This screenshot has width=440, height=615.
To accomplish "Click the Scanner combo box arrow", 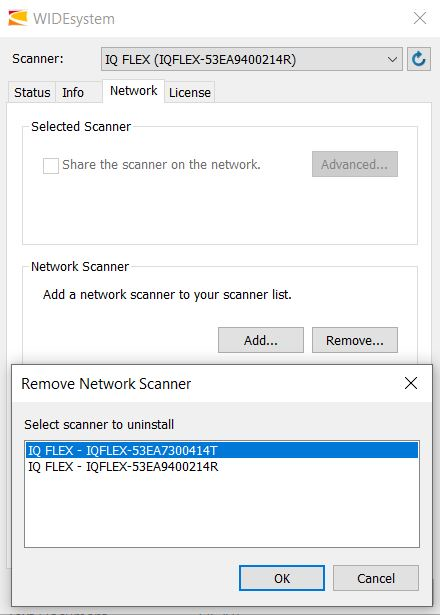I will coord(392,60).
